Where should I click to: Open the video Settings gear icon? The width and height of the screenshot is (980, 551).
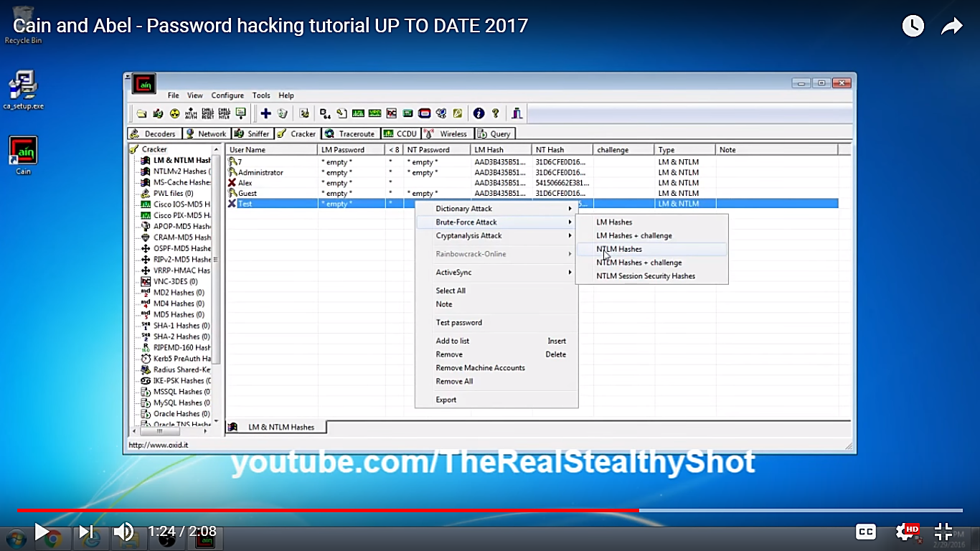coord(906,532)
